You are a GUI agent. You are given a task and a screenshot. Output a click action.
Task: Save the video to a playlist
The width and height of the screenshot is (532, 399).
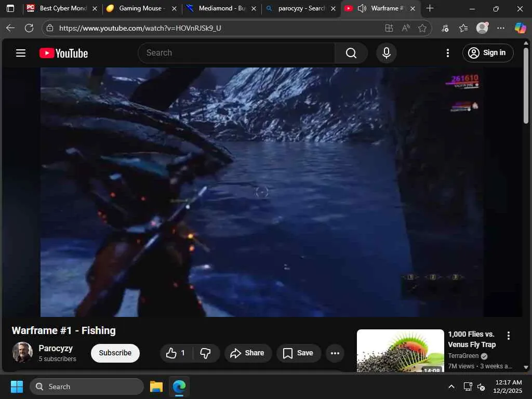point(298,353)
